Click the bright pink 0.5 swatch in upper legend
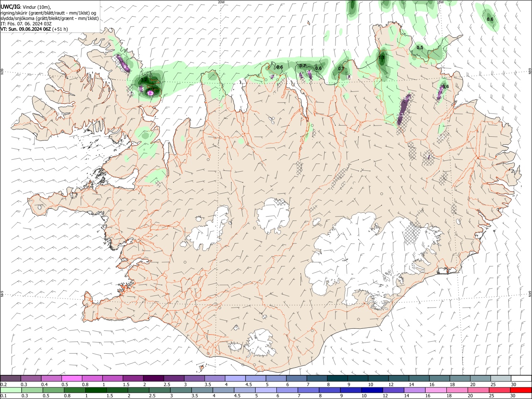Screen dimensions: 532x399 pyautogui.click(x=71, y=379)
